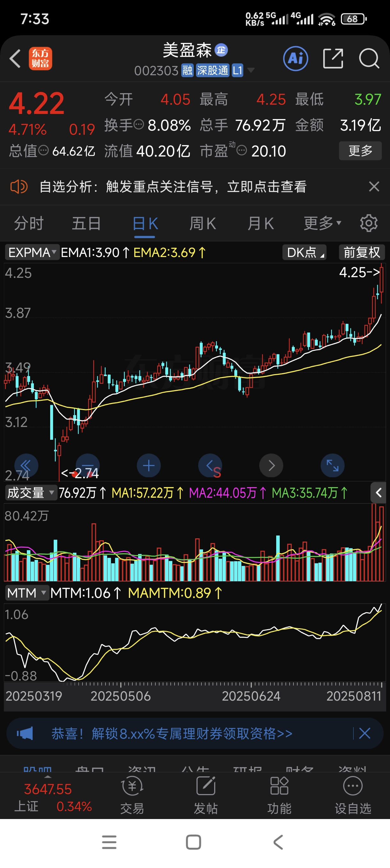This screenshot has height=868, width=390.
Task: Open the 8.xx% 理财券 promo link
Action: (x=172, y=734)
